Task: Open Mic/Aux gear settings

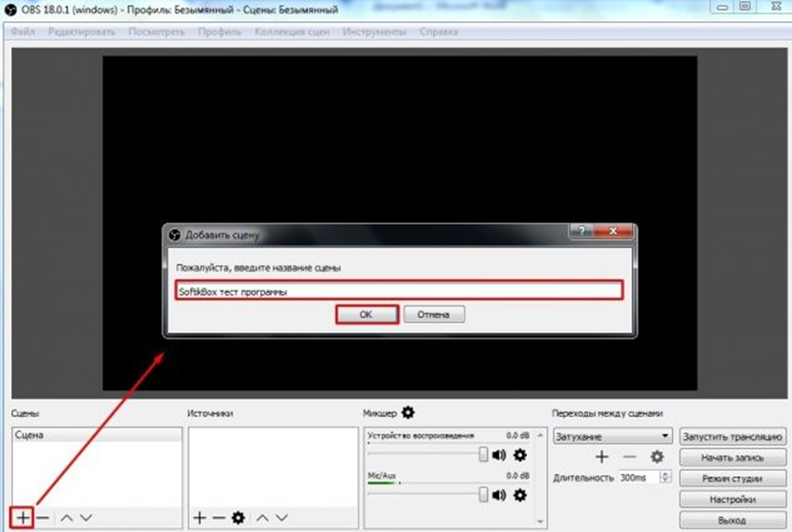Action: point(519,495)
